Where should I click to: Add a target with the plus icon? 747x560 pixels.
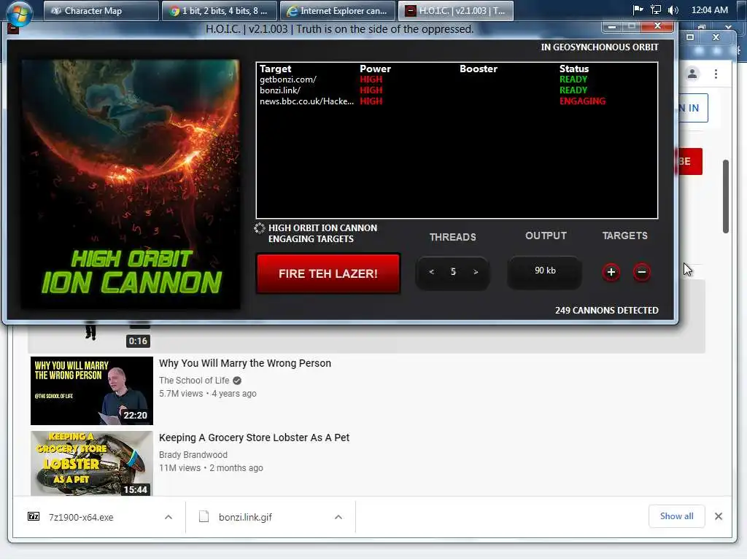click(611, 272)
